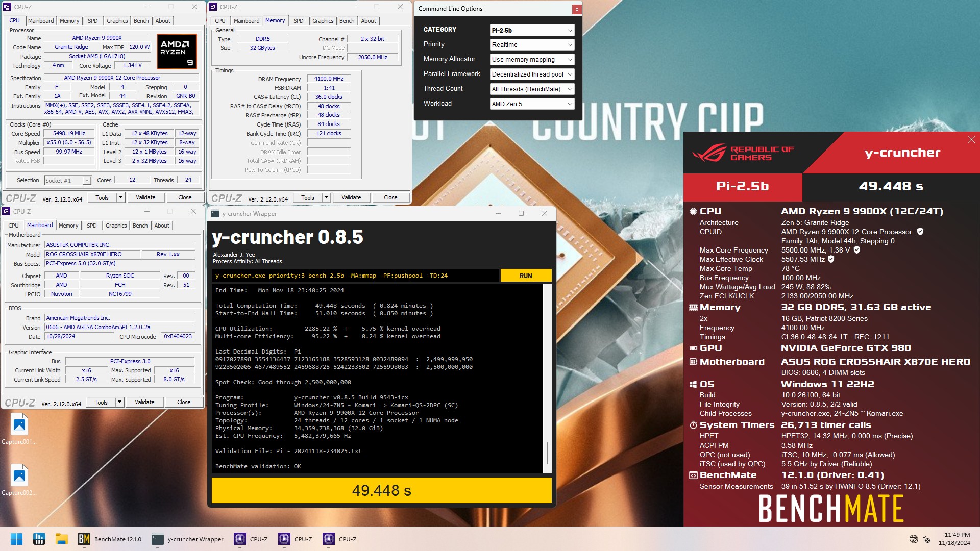Open the Capture002 desktop file

coord(19,480)
